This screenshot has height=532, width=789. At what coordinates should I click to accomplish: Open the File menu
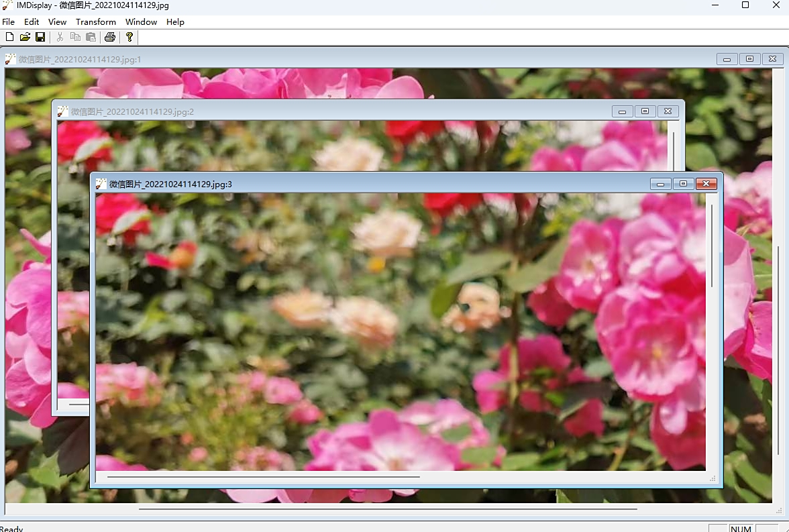click(x=8, y=22)
